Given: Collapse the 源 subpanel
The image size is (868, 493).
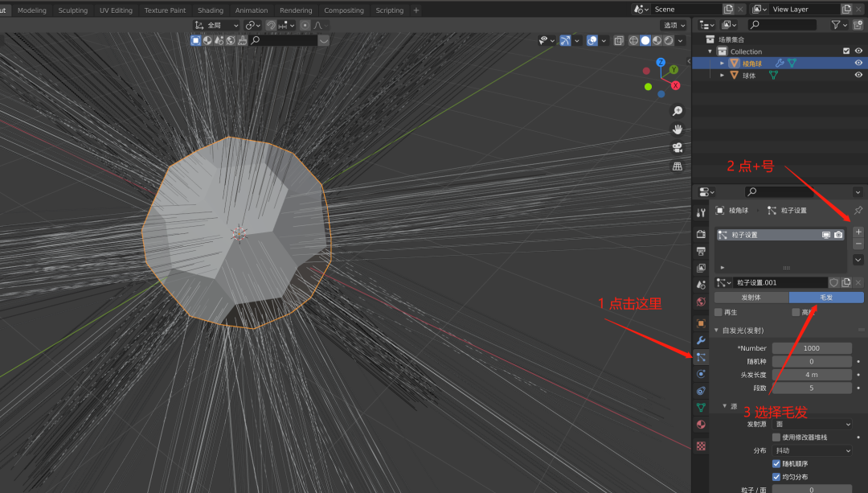Looking at the screenshot, I should pos(725,406).
